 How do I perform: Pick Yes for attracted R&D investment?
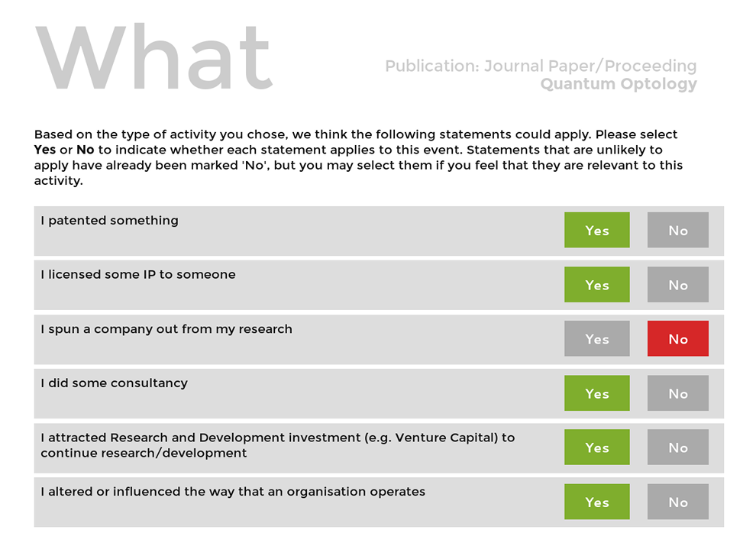[x=597, y=447]
